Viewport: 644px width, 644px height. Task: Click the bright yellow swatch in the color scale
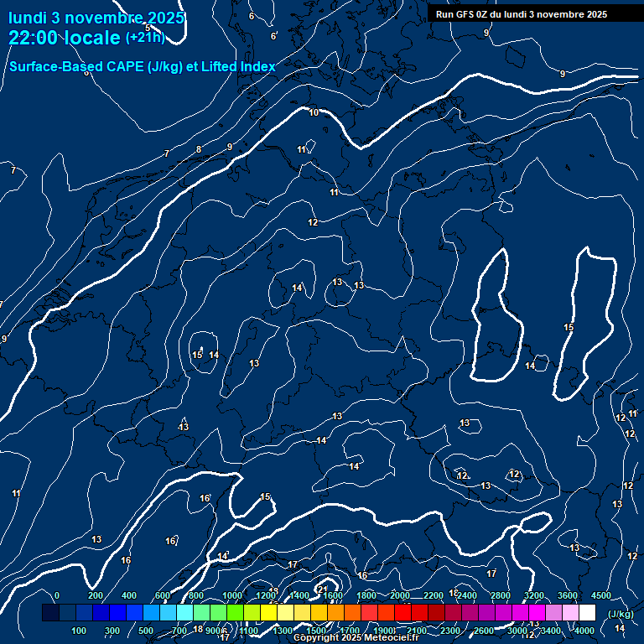[268, 612]
